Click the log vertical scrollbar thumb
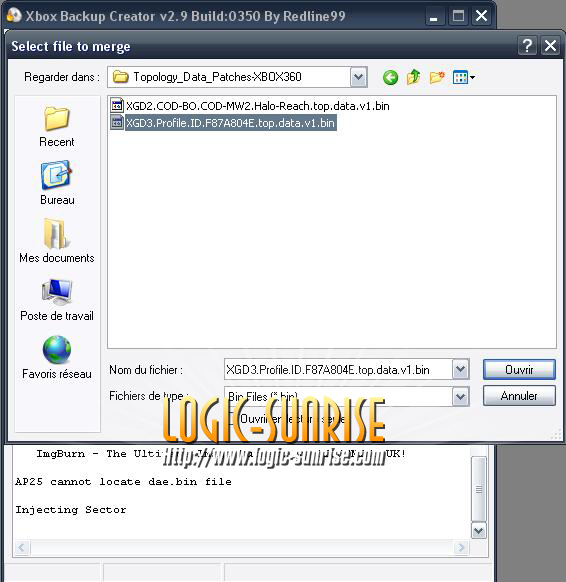 pyautogui.click(x=478, y=489)
